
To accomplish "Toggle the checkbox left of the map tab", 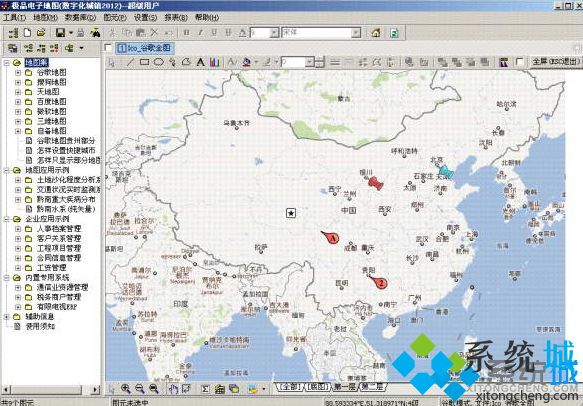I will click(x=108, y=48).
